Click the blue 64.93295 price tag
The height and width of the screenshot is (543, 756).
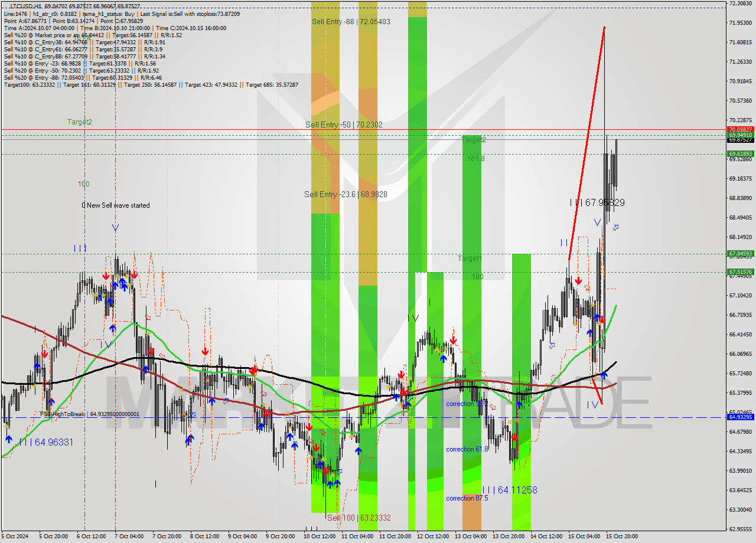pos(740,417)
